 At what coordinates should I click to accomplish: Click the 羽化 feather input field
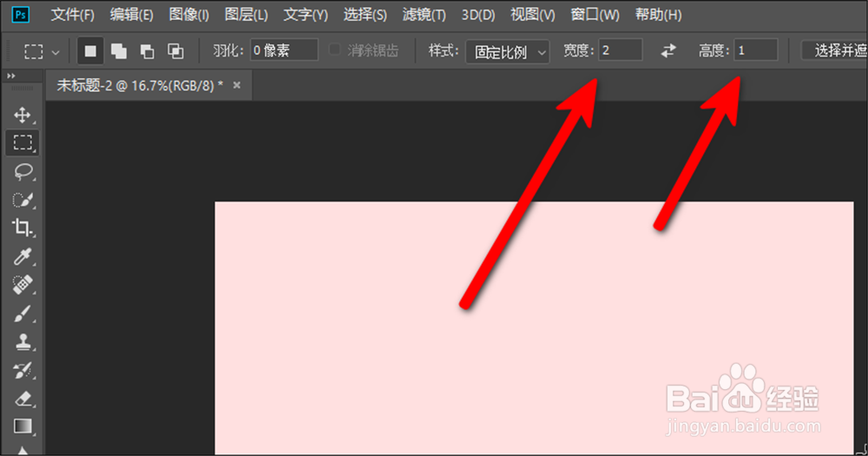tap(284, 50)
